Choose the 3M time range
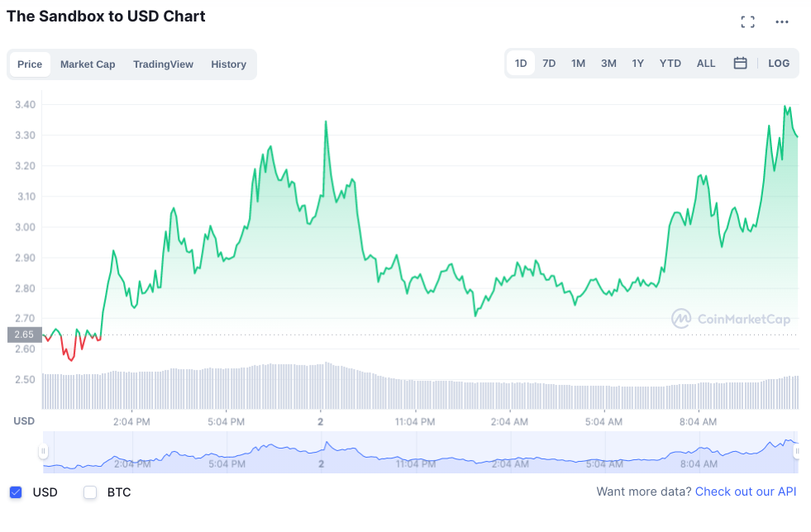 tap(608, 64)
